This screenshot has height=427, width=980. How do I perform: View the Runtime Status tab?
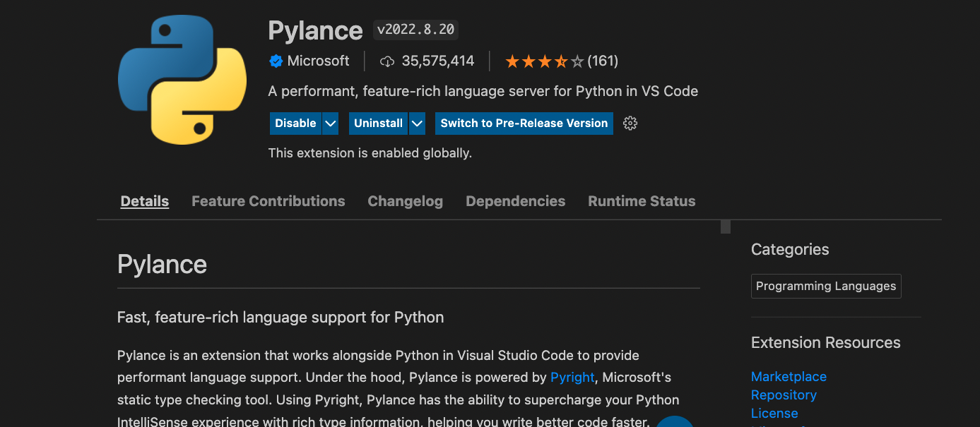[642, 201]
